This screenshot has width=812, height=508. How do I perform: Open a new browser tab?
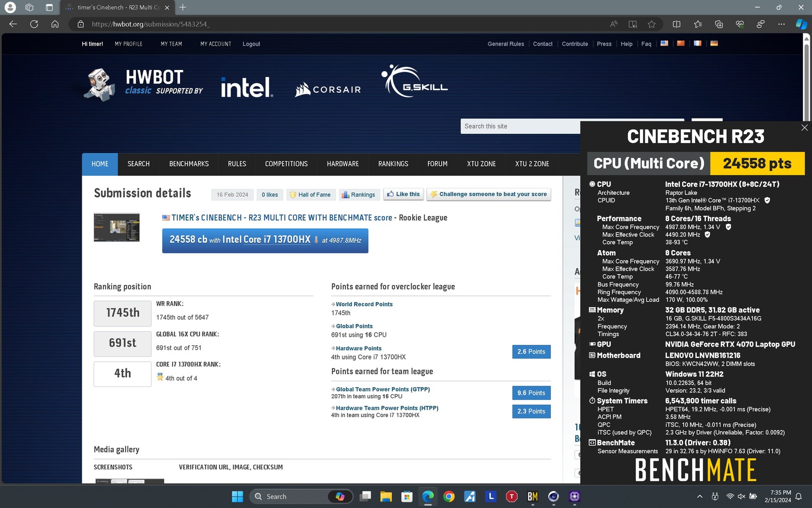(183, 7)
